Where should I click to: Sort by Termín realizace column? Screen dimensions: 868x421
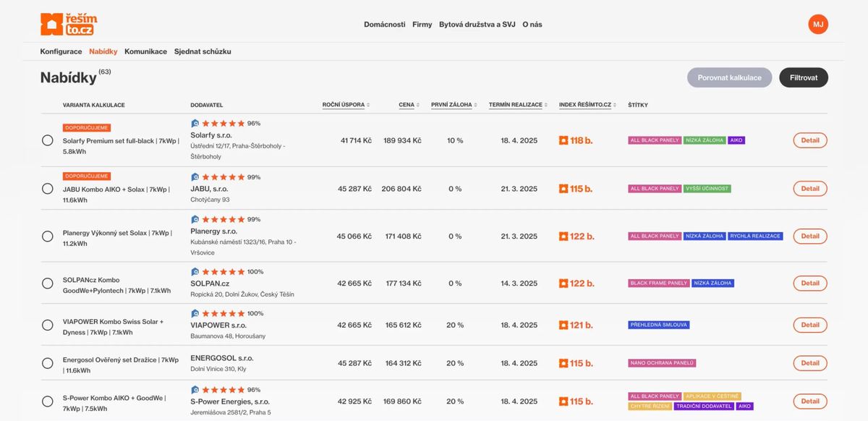(x=518, y=105)
